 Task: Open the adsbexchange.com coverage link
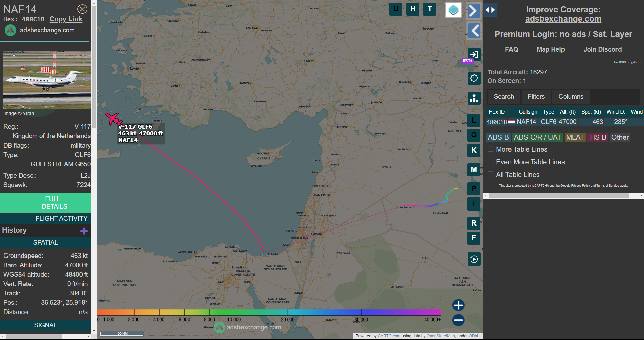(563, 19)
